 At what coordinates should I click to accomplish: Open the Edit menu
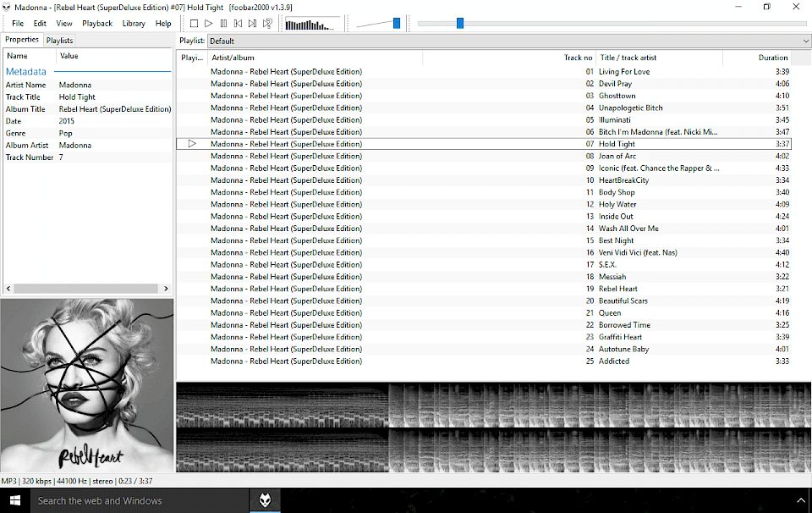tap(40, 24)
